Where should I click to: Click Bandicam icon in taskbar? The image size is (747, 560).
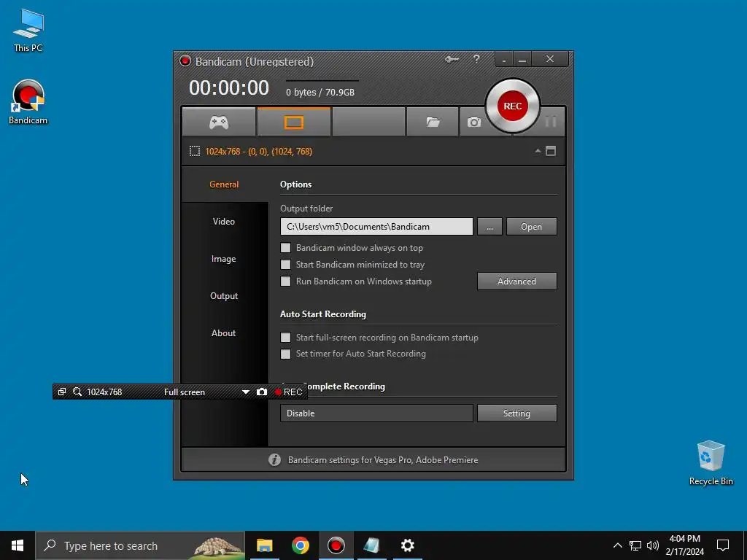[x=336, y=545]
